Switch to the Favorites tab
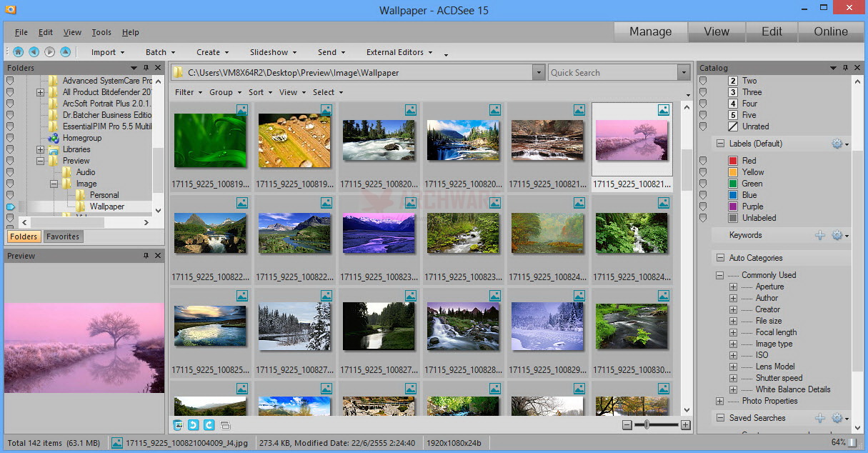 tap(63, 237)
